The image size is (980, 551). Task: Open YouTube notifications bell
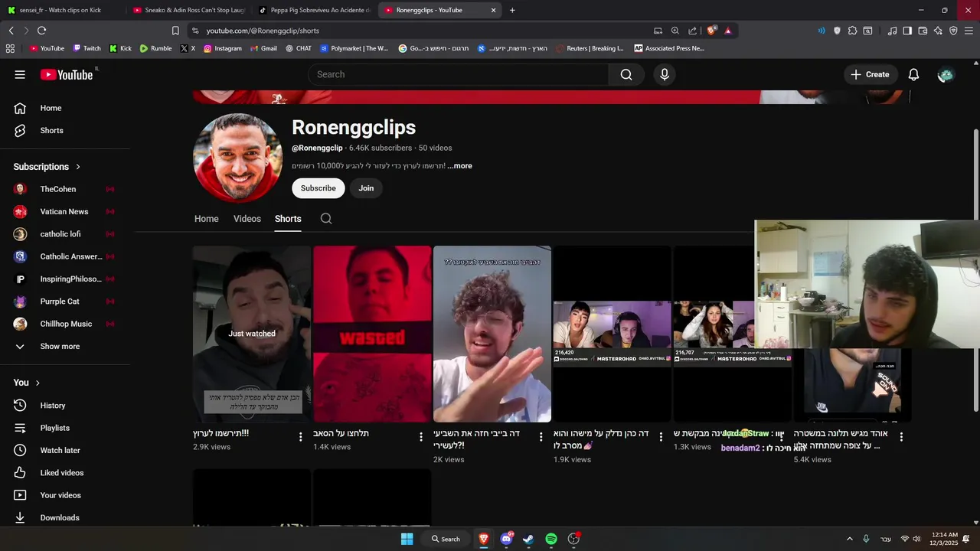(x=913, y=74)
